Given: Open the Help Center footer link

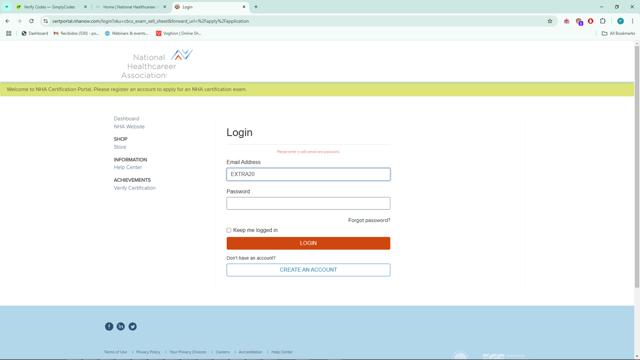Looking at the screenshot, I should [x=282, y=352].
